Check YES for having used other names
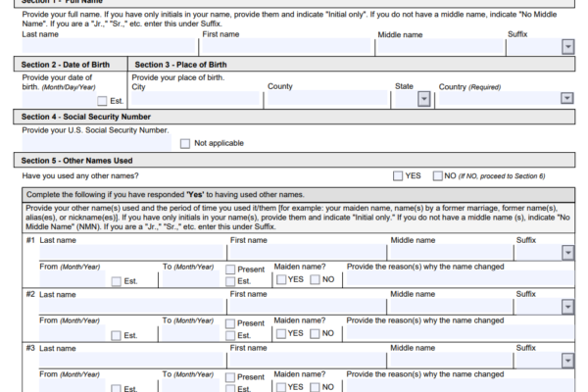 tap(397, 175)
